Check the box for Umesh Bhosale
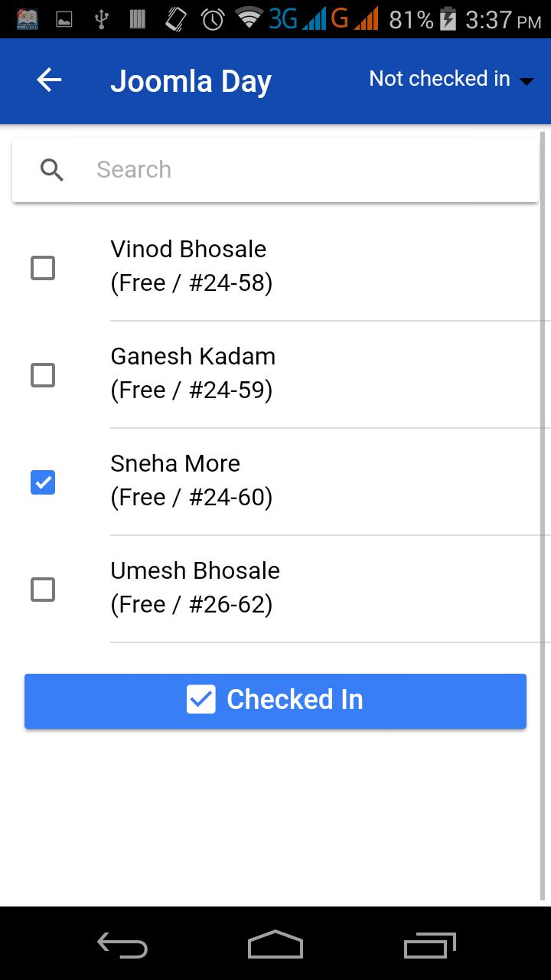 pos(43,590)
